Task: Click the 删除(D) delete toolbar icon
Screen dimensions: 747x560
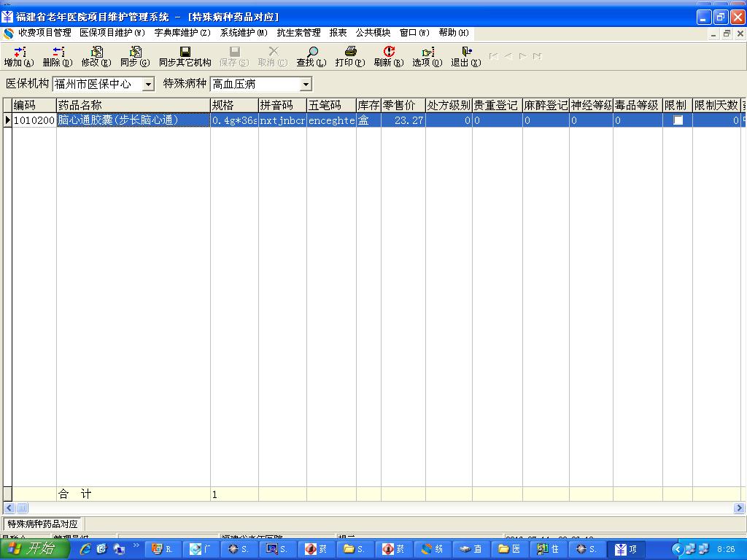Action: point(58,52)
